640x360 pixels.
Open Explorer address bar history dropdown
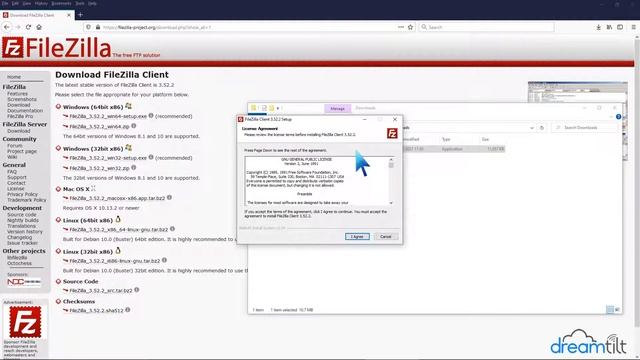[x=531, y=128]
